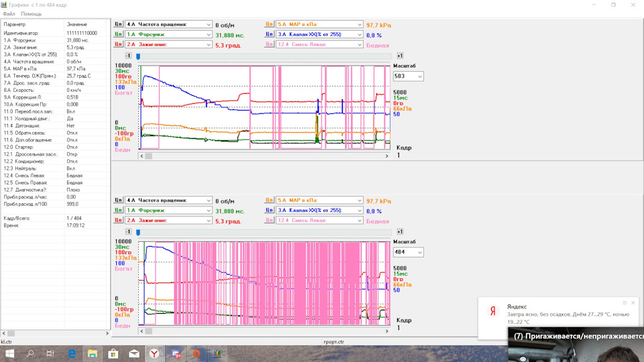Viewport: 644px width, 362px height.
Task: Click lower Цв color button for Форсунки
Action: click(118, 210)
